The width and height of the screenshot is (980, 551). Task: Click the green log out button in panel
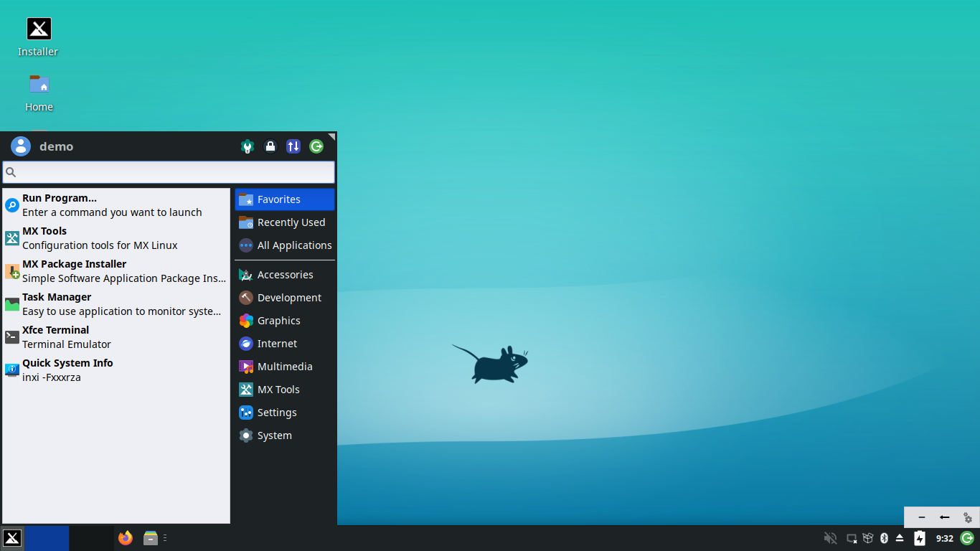[x=967, y=538]
